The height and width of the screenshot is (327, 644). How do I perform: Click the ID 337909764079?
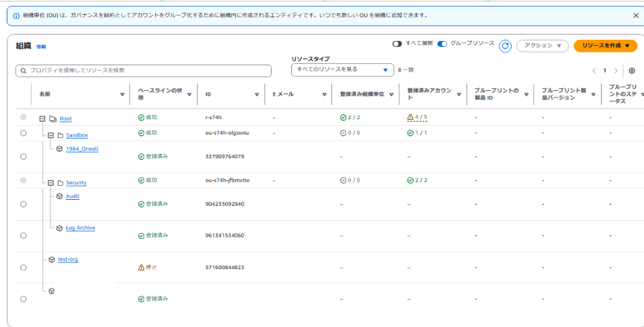(x=225, y=157)
